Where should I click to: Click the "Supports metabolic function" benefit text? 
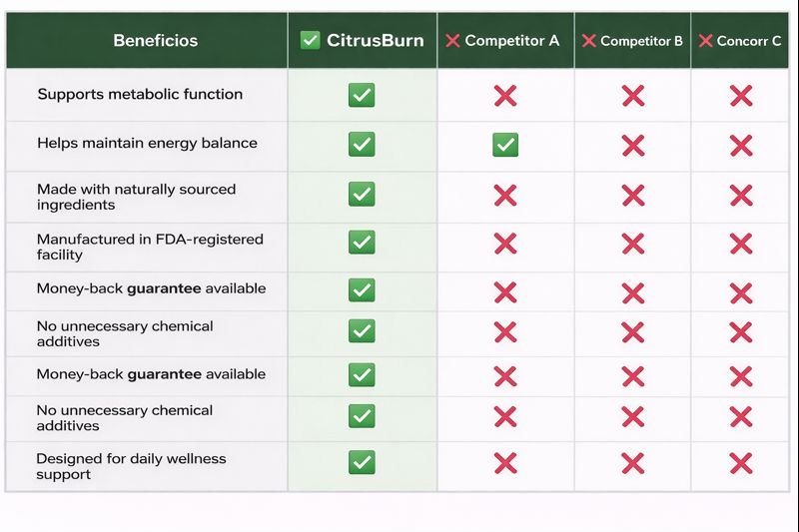point(140,95)
